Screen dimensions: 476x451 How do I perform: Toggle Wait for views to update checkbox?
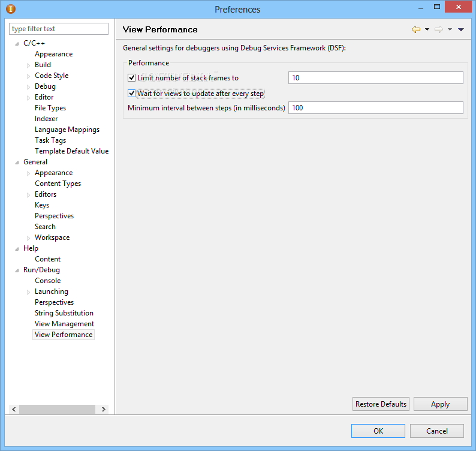pos(131,93)
